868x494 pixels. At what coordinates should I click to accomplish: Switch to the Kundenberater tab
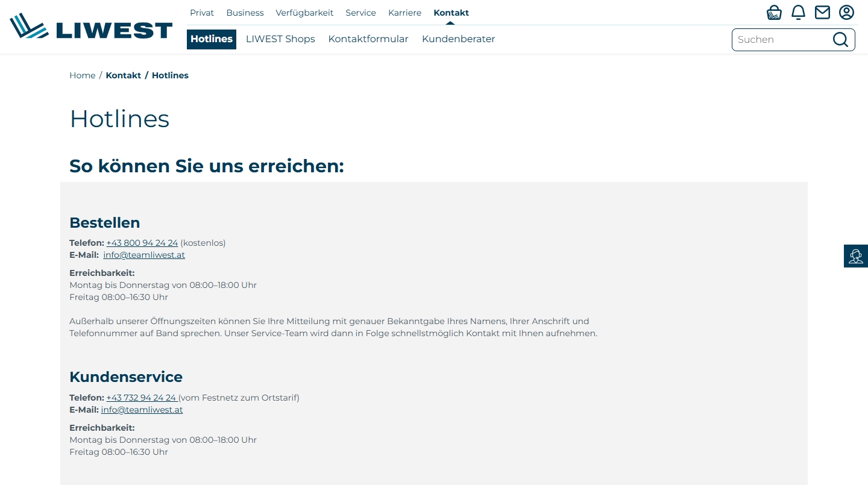458,39
